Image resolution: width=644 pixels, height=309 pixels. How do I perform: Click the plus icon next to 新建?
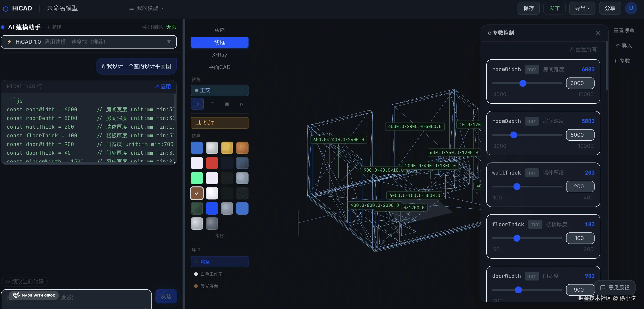[49, 27]
